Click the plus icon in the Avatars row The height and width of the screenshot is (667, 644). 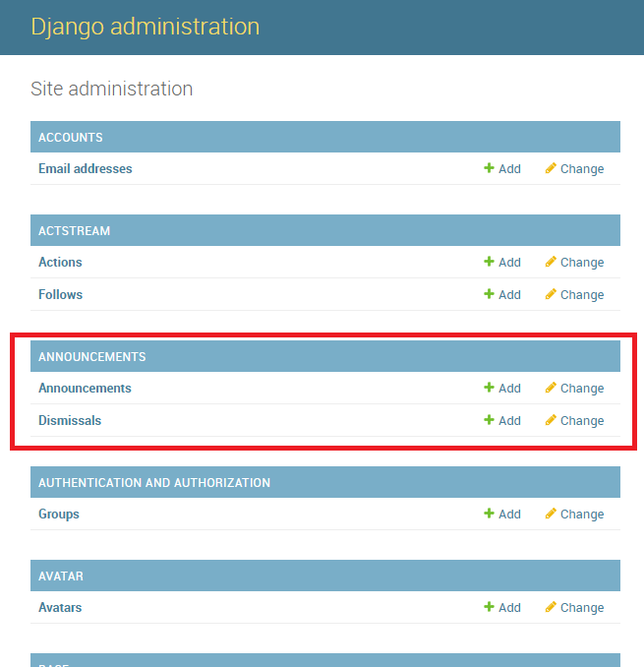[489, 607]
